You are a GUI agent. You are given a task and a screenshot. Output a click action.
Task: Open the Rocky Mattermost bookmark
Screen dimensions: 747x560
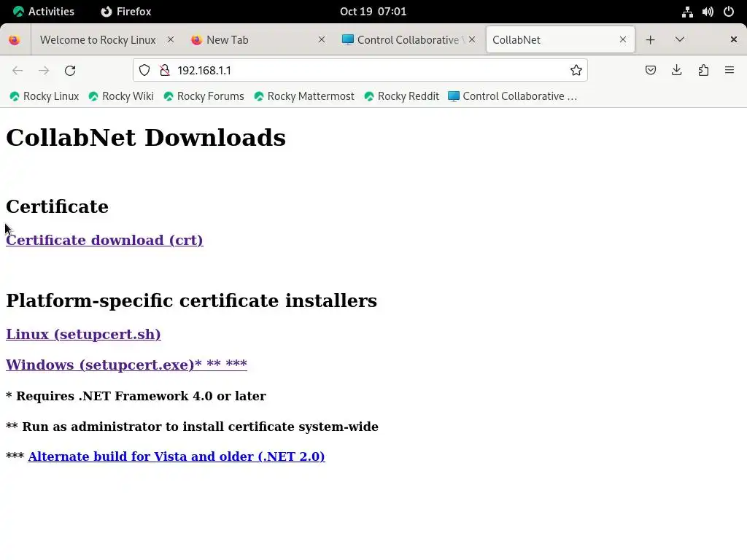point(304,96)
